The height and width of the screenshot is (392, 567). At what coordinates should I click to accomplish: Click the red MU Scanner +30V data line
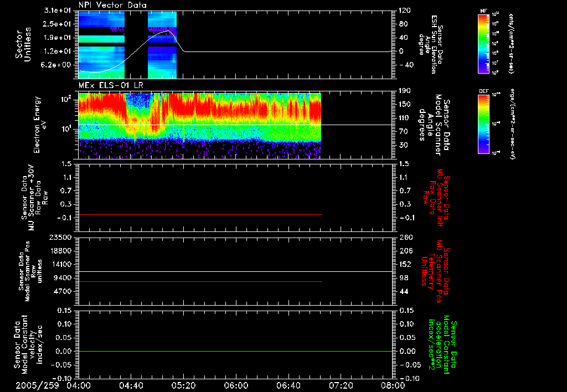coord(200,214)
